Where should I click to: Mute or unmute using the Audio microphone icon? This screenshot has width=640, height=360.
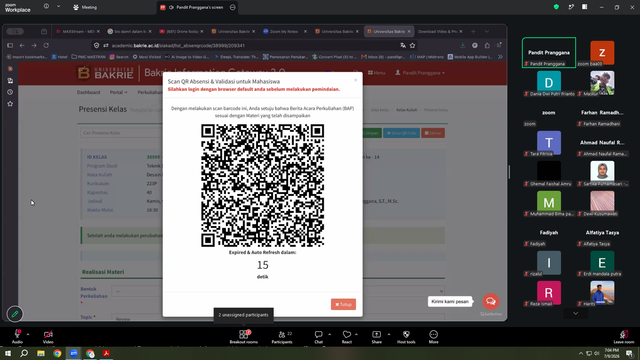(17, 334)
